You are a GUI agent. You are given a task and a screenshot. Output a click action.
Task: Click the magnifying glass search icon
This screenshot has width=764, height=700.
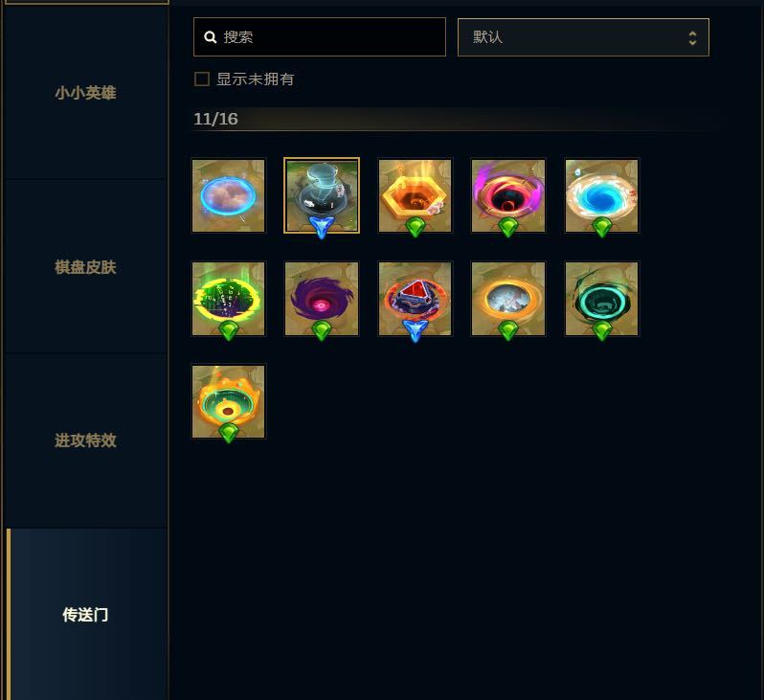211,37
